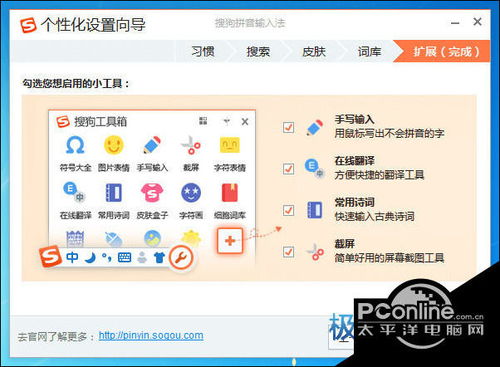Open soft keyboard icon on status bar

pos(124,257)
